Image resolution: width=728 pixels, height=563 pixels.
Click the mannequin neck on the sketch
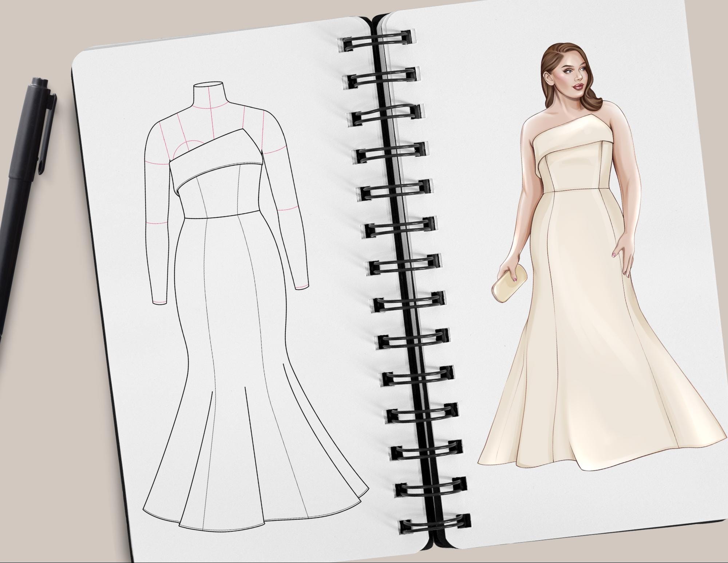tap(209, 95)
